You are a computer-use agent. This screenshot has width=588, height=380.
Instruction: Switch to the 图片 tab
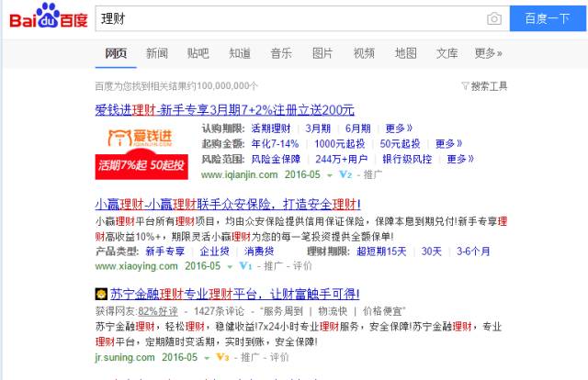click(322, 53)
